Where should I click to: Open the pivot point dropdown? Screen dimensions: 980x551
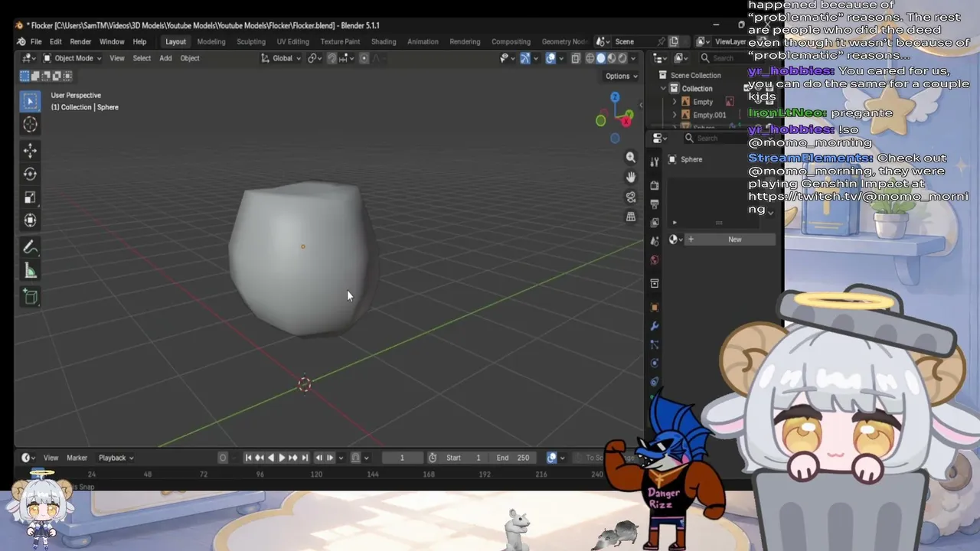[315, 58]
